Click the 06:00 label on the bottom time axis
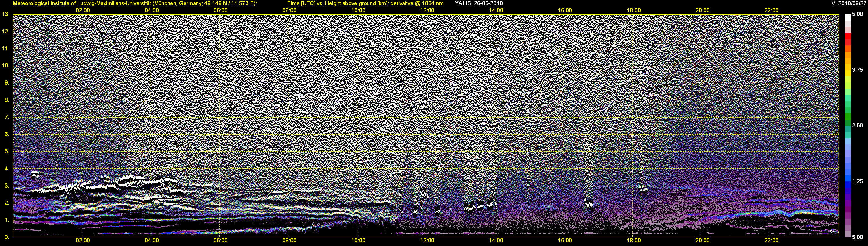 pyautogui.click(x=220, y=240)
